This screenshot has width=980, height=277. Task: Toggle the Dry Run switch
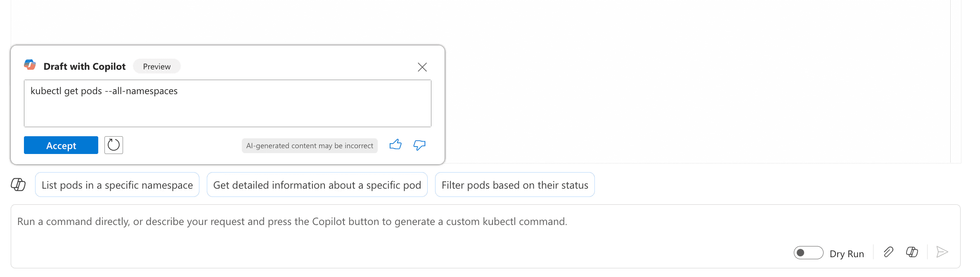pos(808,253)
